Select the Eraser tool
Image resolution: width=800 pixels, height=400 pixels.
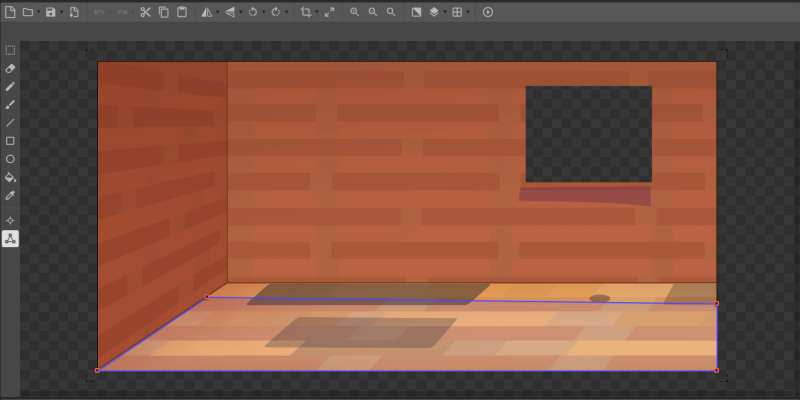click(10, 68)
